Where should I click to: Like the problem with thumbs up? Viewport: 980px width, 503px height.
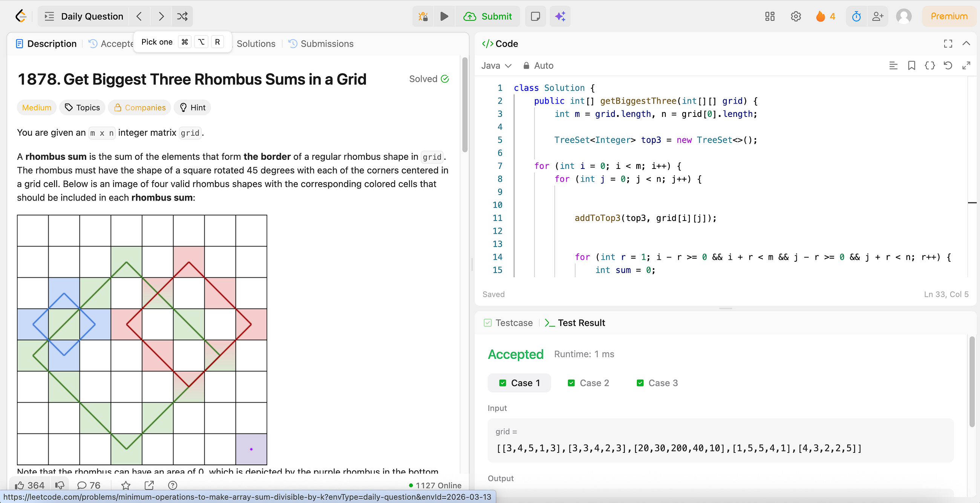[x=29, y=485]
